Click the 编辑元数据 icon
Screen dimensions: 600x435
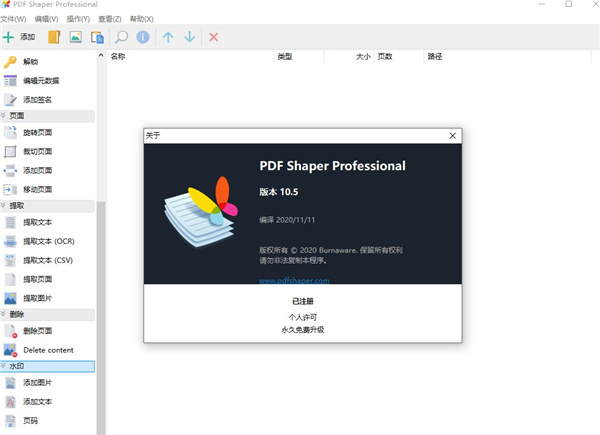(10, 81)
